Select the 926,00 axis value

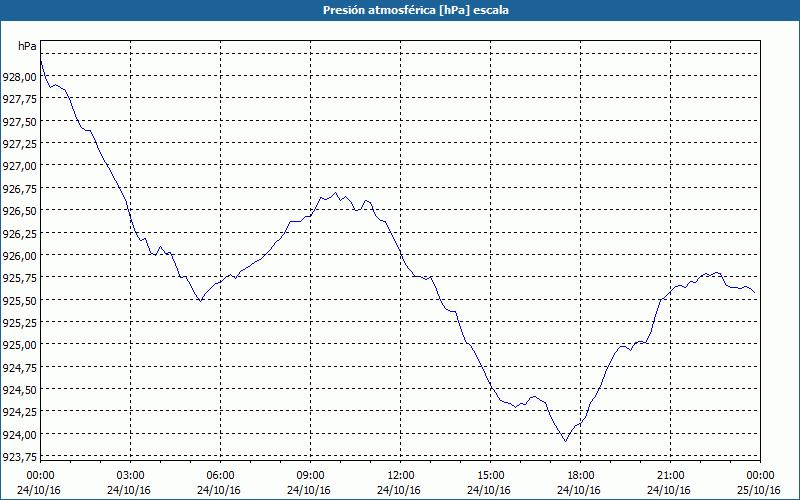click(20, 256)
